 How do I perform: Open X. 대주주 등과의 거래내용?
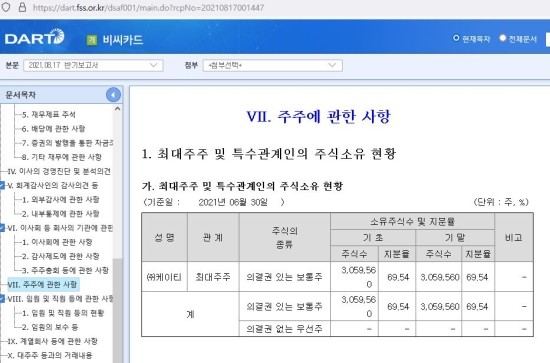[x=50, y=355]
